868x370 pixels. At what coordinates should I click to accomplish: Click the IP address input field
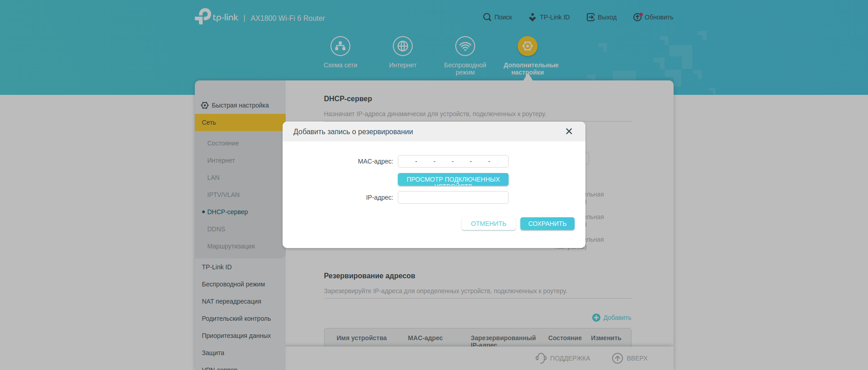pos(453,197)
